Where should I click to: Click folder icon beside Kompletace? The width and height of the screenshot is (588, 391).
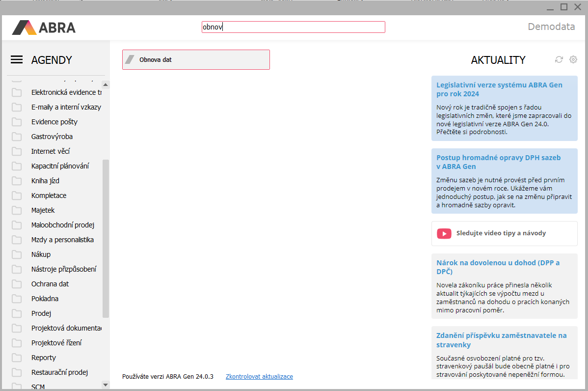pos(17,195)
